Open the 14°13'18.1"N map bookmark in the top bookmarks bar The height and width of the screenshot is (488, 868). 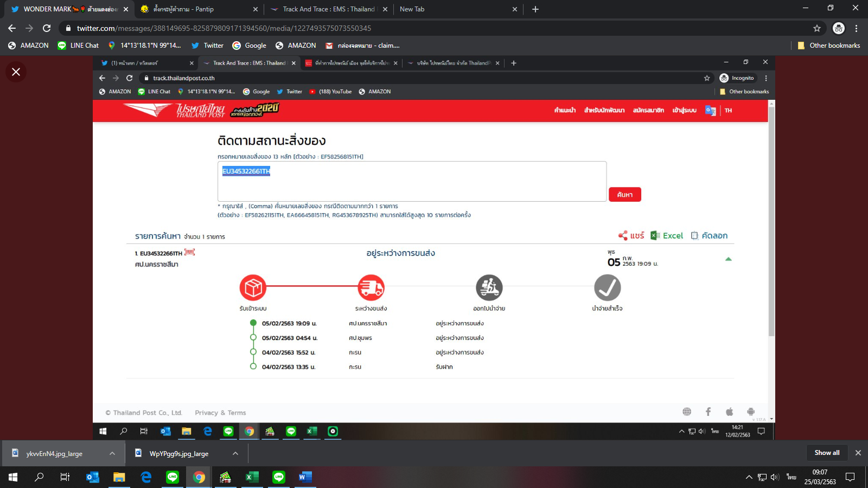[144, 46]
